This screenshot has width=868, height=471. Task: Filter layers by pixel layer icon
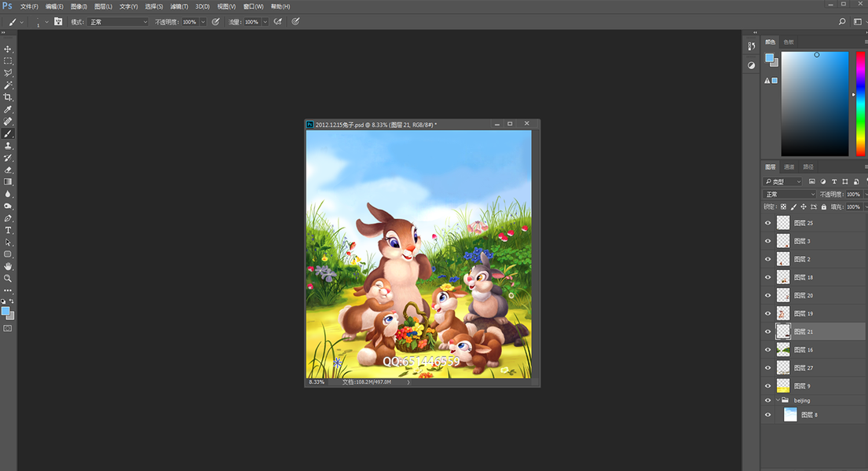tap(812, 181)
